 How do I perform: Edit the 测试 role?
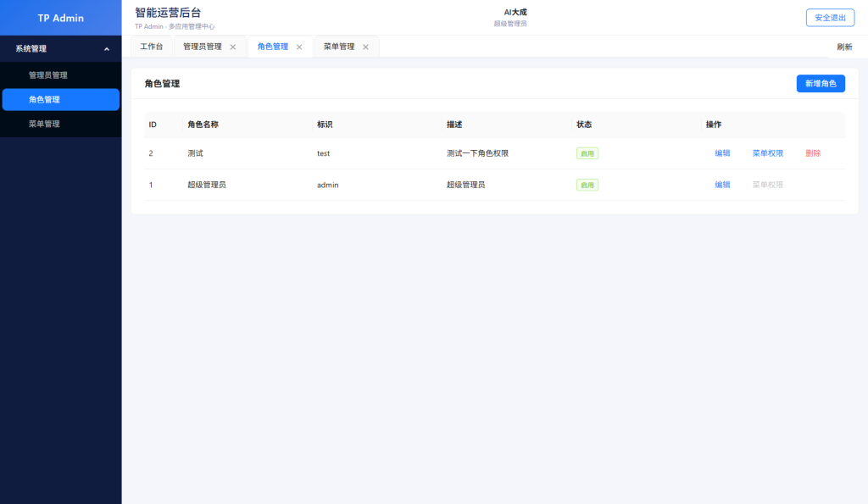tap(722, 153)
